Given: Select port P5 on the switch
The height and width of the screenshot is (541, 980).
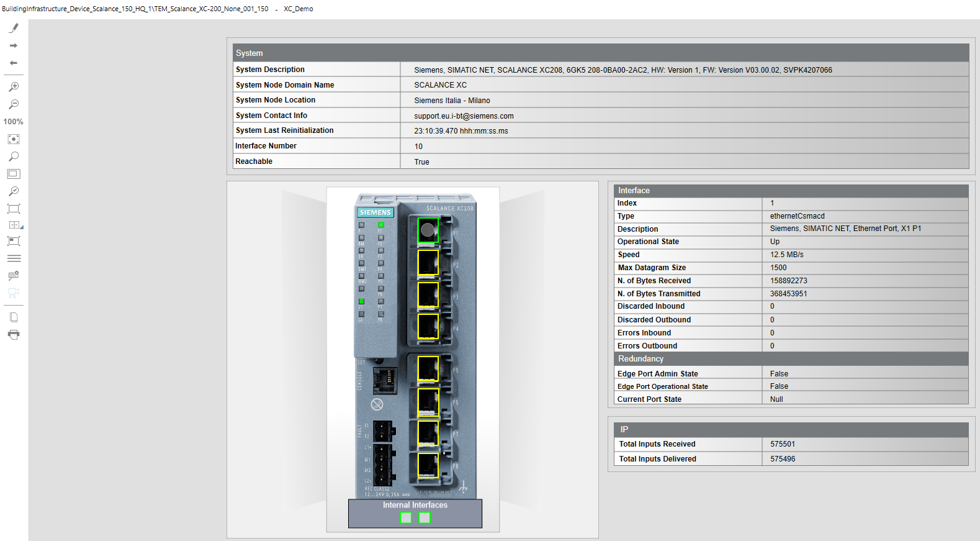Looking at the screenshot, I should [428, 368].
